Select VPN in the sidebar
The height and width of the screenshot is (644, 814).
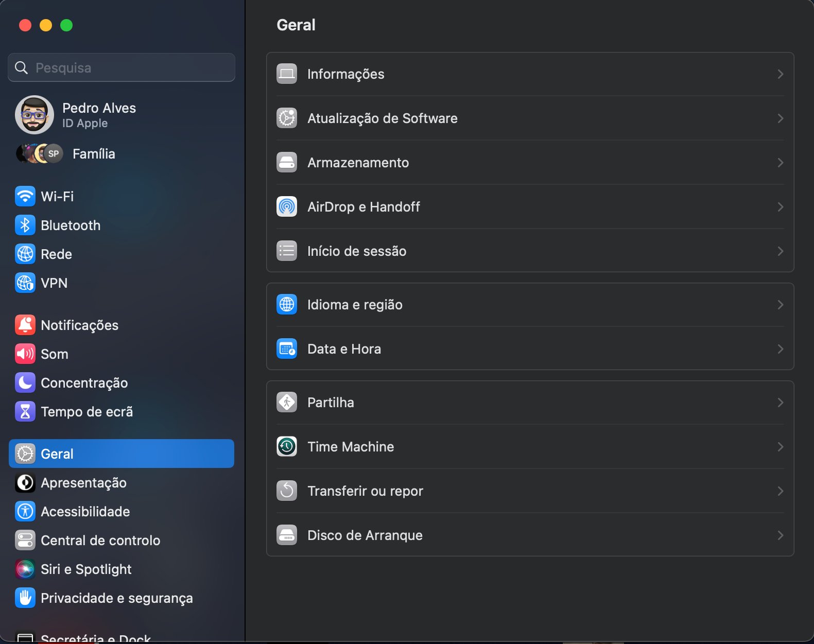click(x=122, y=283)
